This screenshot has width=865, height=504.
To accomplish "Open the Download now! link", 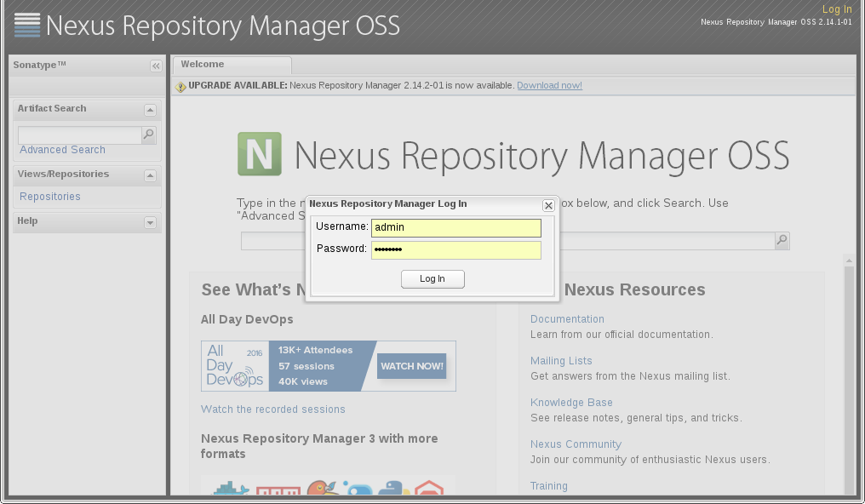I will tap(549, 85).
